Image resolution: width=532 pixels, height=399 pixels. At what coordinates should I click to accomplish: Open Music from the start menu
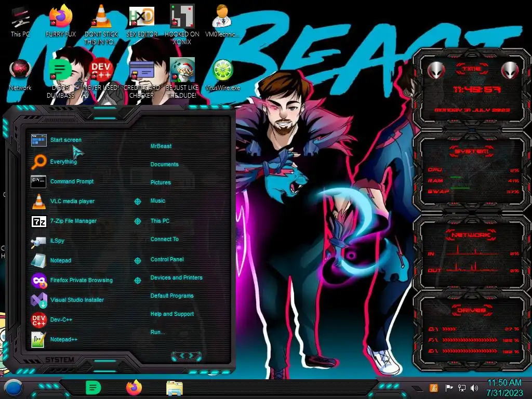tap(158, 201)
